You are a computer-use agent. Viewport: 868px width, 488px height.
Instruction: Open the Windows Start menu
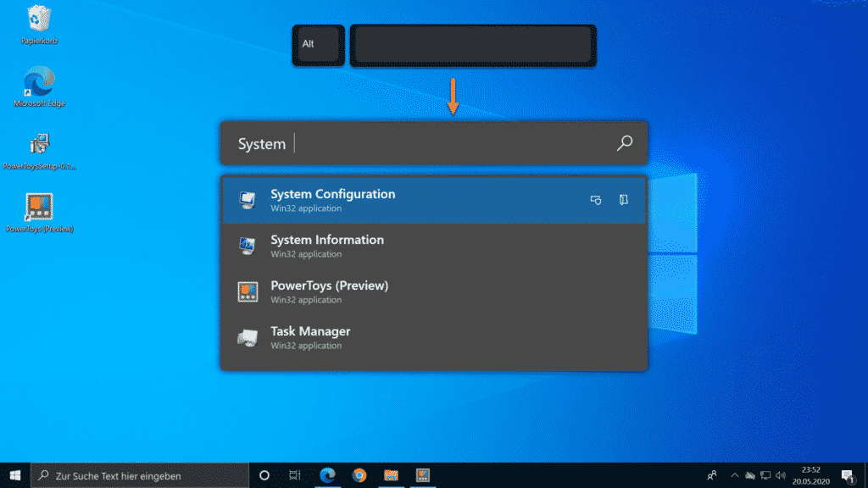tap(15, 476)
